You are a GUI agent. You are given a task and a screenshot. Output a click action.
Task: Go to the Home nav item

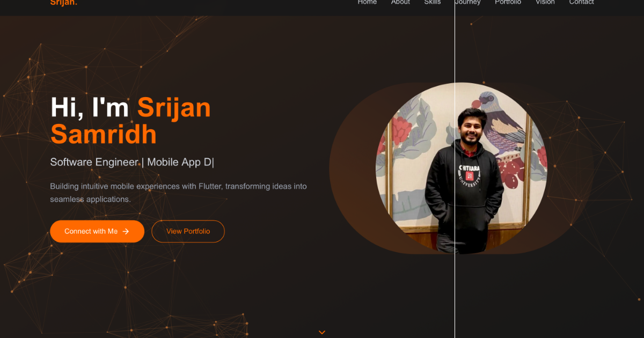(367, 3)
